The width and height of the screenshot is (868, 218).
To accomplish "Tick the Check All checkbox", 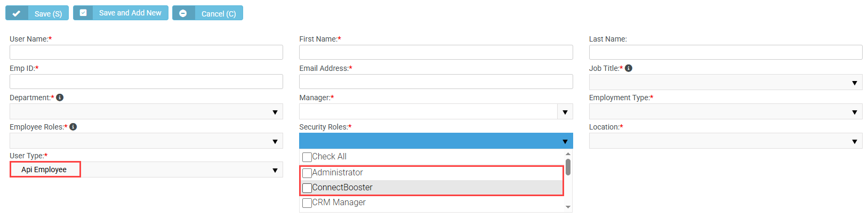I will pyautogui.click(x=307, y=157).
